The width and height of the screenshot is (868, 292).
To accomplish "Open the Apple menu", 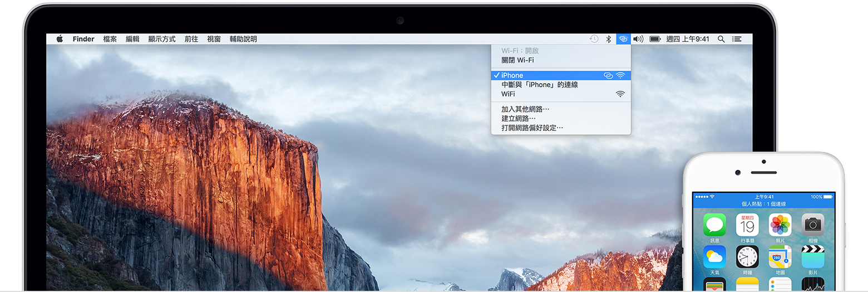I will coord(60,39).
